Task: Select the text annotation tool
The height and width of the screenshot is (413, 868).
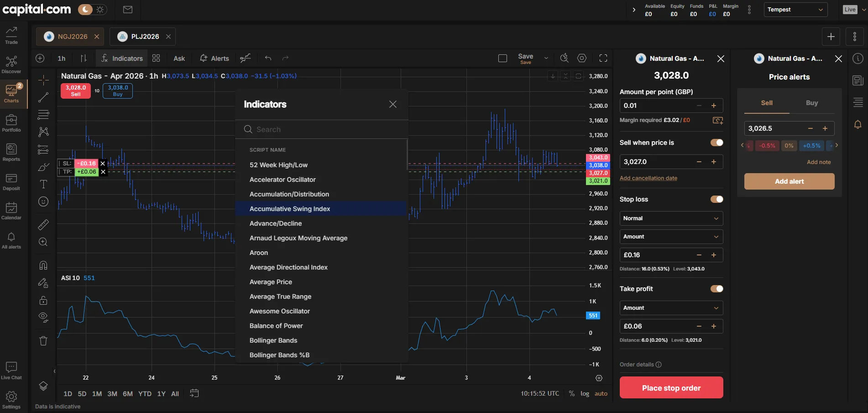Action: point(43,184)
